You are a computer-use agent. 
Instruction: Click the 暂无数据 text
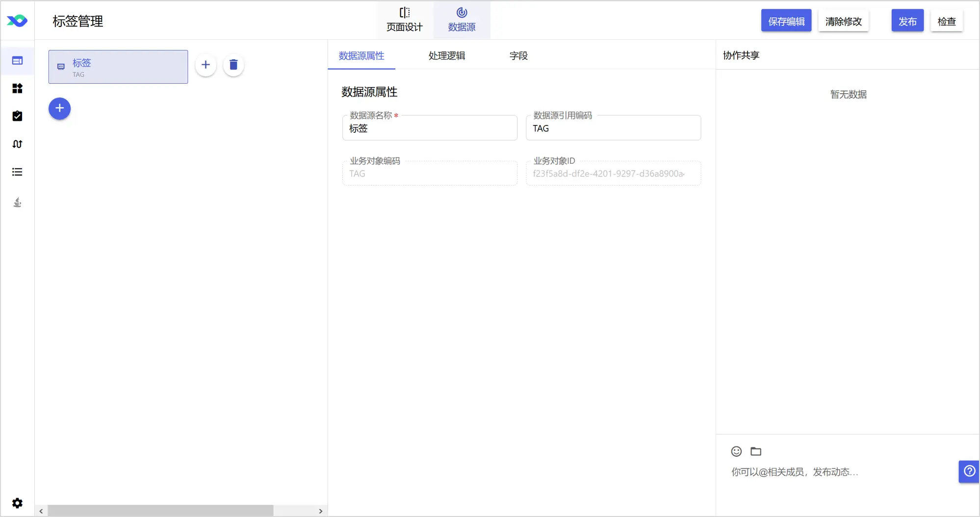(x=848, y=95)
